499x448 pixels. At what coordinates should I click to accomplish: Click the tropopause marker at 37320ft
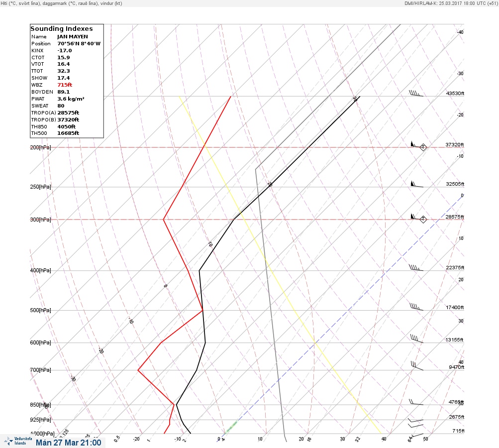(423, 147)
